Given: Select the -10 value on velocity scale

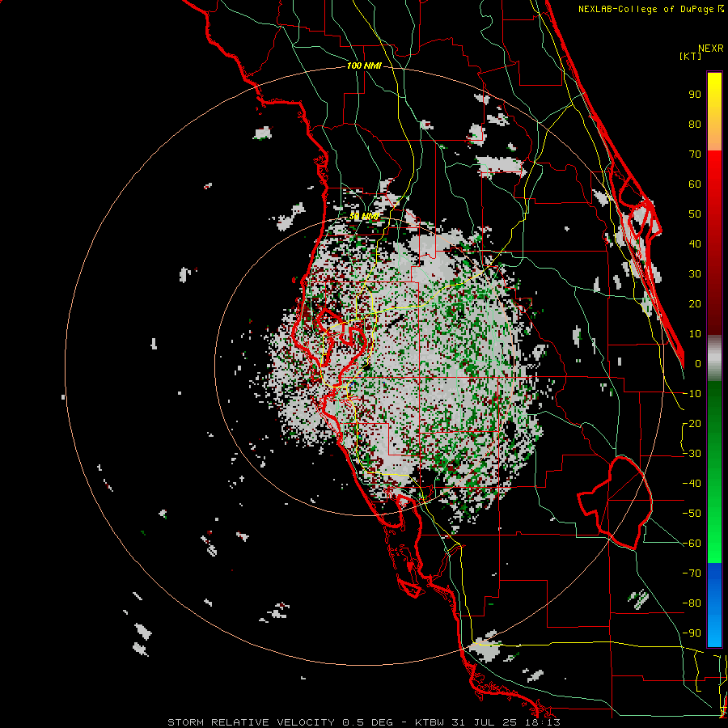Looking at the screenshot, I should (692, 394).
